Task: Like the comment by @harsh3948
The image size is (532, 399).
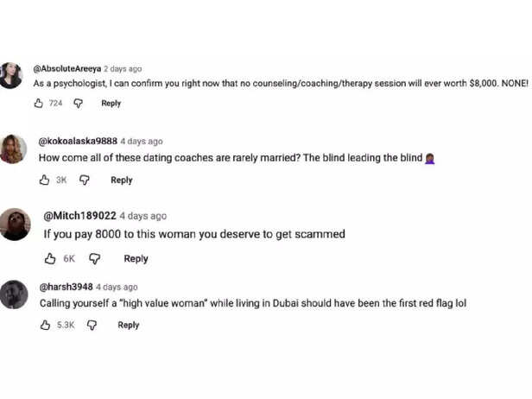Action: pyautogui.click(x=45, y=326)
